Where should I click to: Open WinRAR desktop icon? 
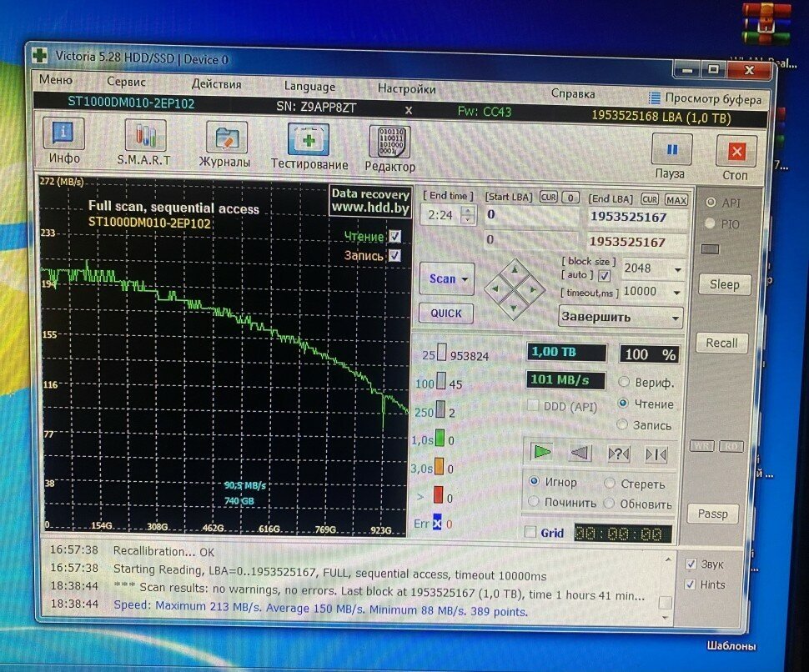[x=766, y=26]
